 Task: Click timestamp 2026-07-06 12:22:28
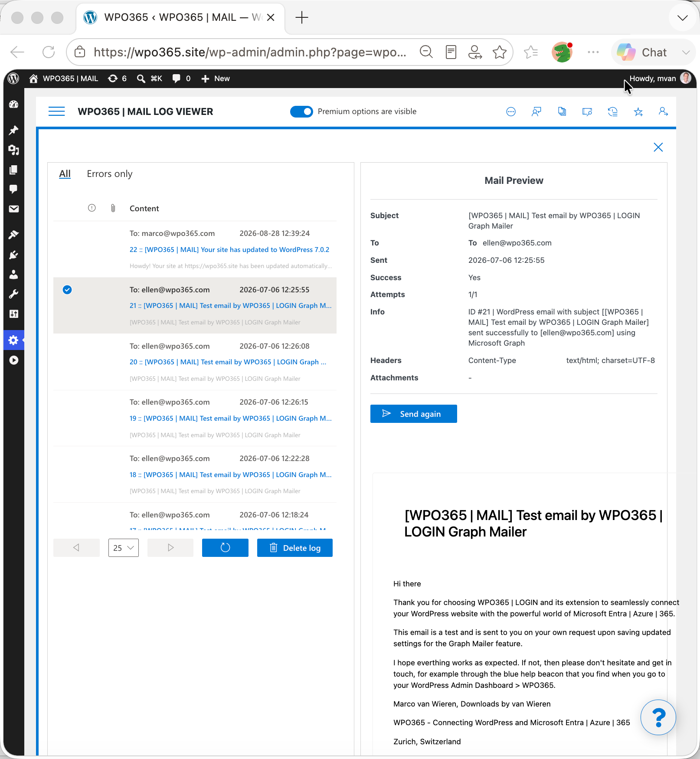tap(275, 458)
